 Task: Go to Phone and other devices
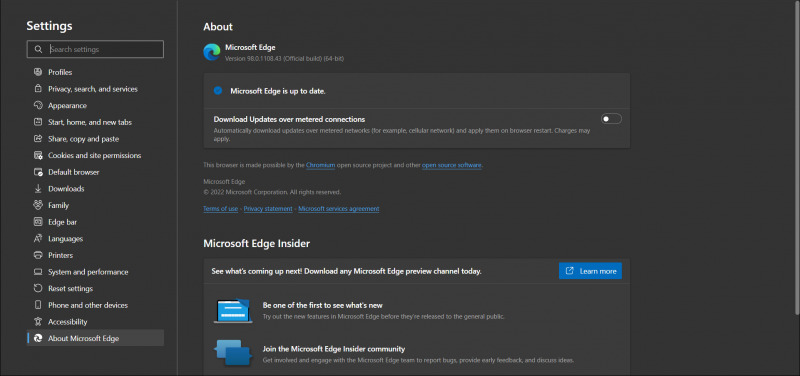tap(95, 305)
